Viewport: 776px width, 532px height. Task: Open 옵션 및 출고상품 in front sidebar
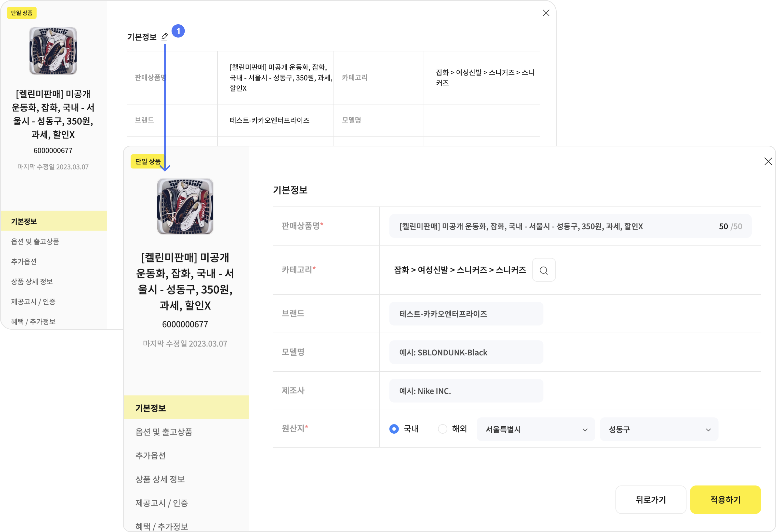(164, 432)
